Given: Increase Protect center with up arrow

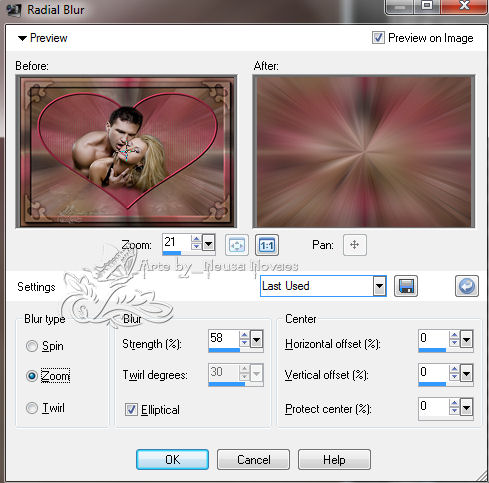Looking at the screenshot, I should 454,403.
